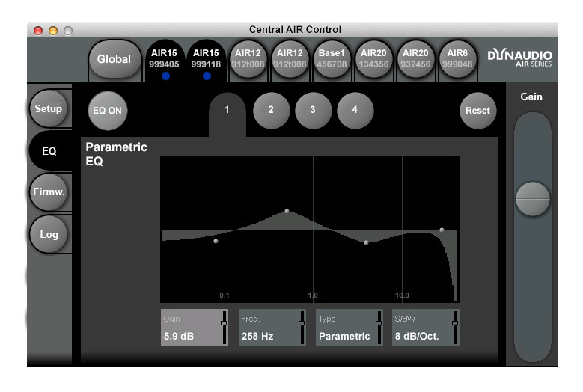The height and width of the screenshot is (392, 583).
Task: Click the EQ dip node right of 1.0
Action: pyautogui.click(x=366, y=242)
